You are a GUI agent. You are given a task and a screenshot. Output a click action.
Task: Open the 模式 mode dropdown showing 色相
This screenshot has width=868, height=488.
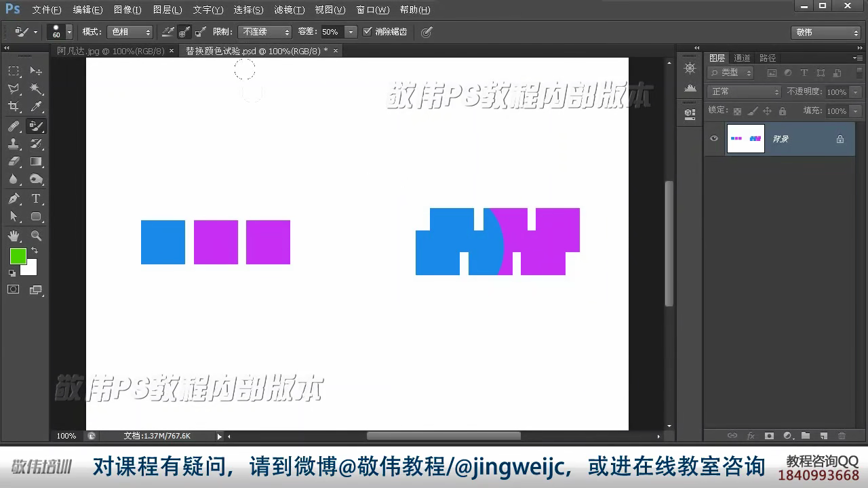pos(130,32)
